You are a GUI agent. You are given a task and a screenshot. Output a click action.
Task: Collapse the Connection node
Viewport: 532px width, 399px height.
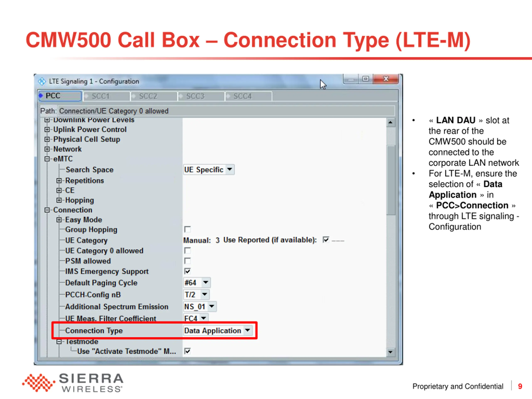tap(47, 210)
